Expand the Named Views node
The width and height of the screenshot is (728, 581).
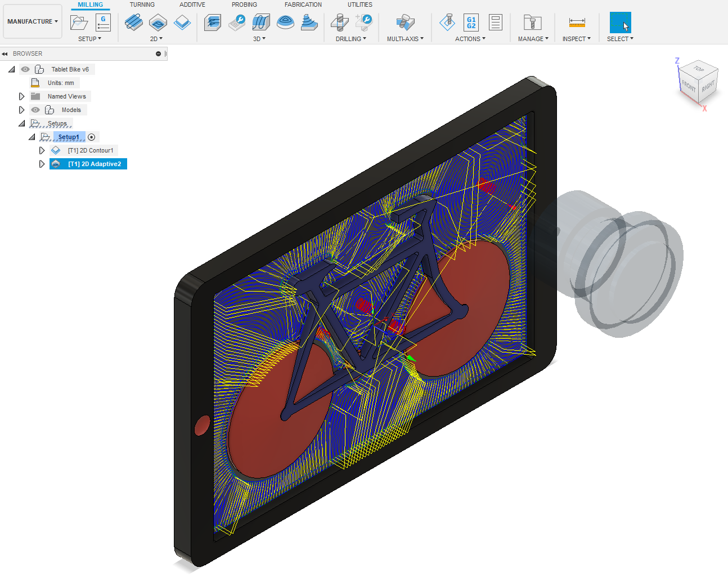(21, 96)
